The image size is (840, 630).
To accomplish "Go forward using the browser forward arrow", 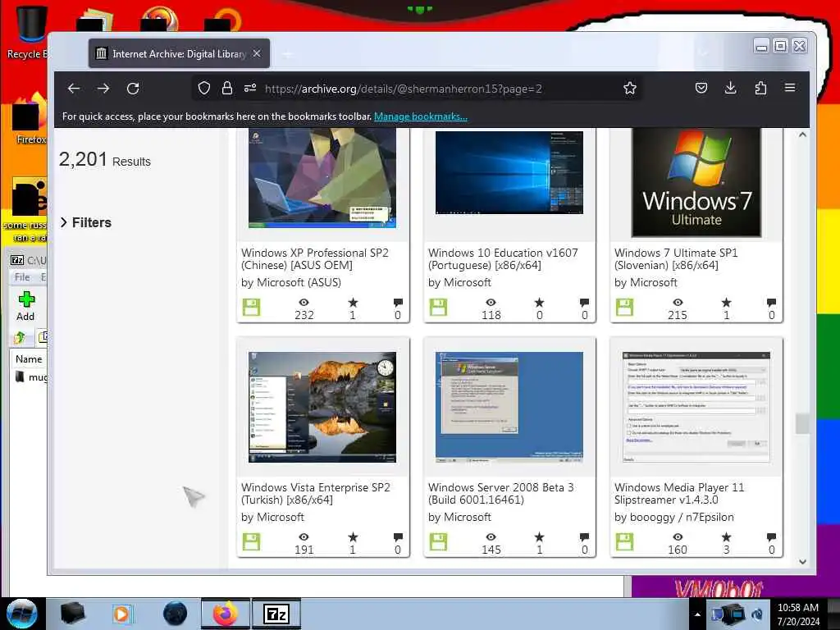I will point(103,89).
